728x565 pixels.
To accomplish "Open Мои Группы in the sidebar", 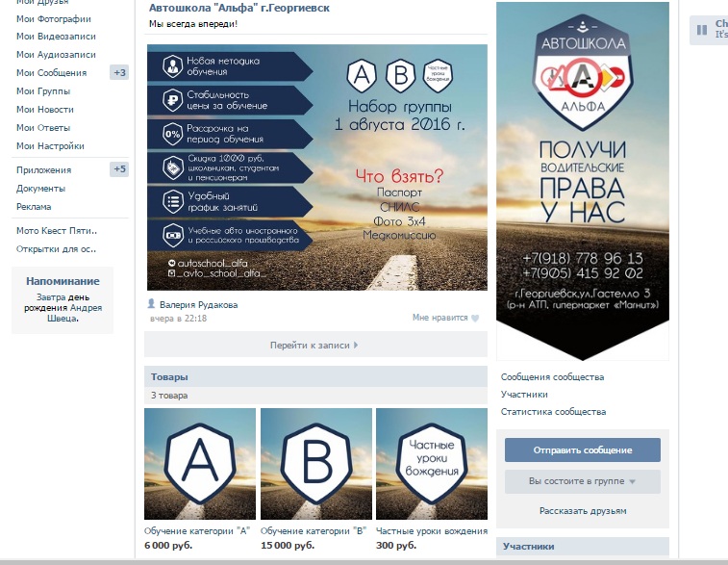I will coord(43,91).
